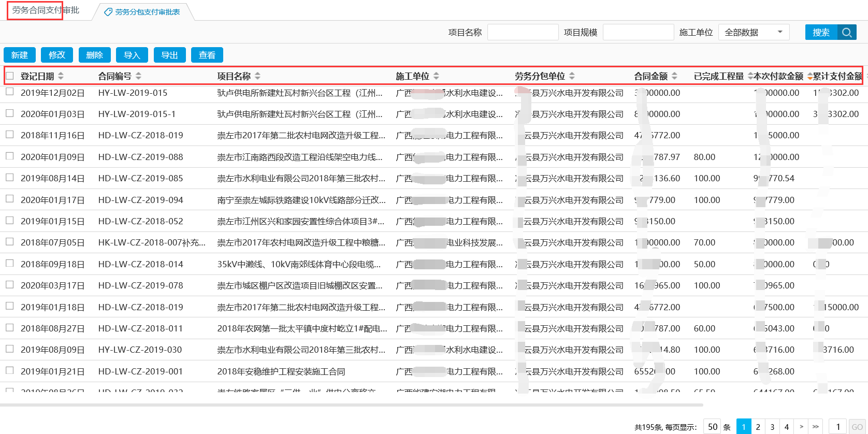868x434 pixels.
Task: Select contract cell HD-LW-CZ-2019-001
Action: click(140, 371)
